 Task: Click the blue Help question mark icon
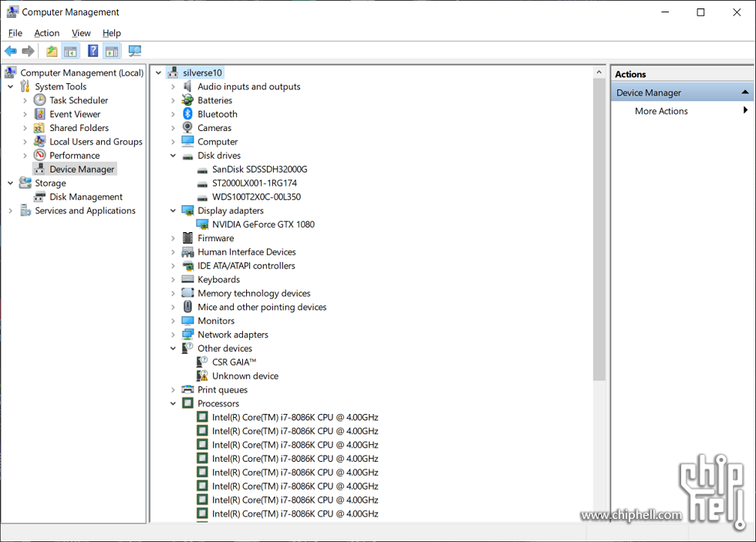93,51
